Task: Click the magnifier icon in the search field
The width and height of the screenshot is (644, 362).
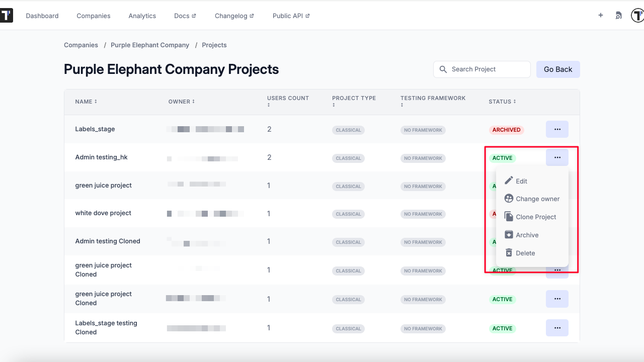Action: (x=443, y=69)
